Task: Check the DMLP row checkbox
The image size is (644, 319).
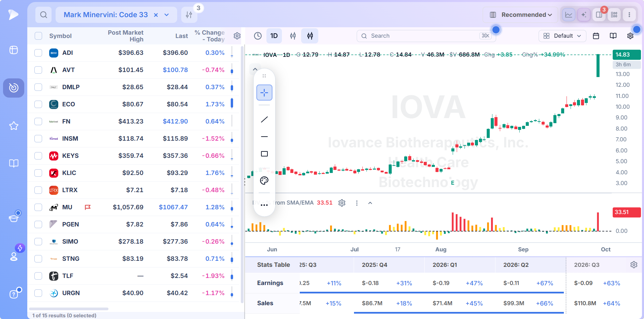Action: pyautogui.click(x=38, y=87)
